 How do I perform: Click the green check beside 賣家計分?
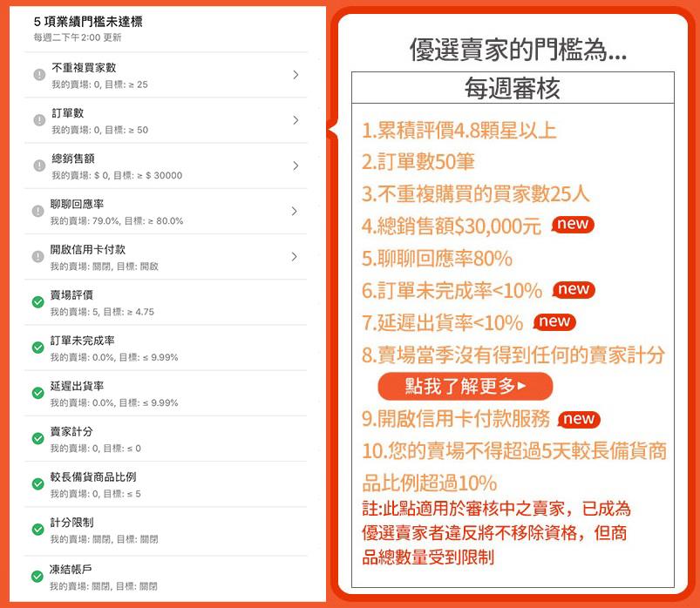[x=38, y=437]
